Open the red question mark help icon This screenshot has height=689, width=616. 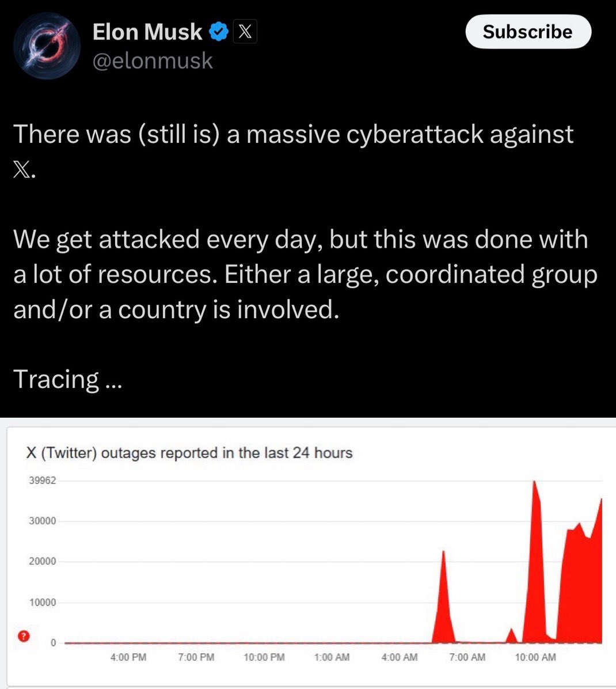click(x=23, y=637)
